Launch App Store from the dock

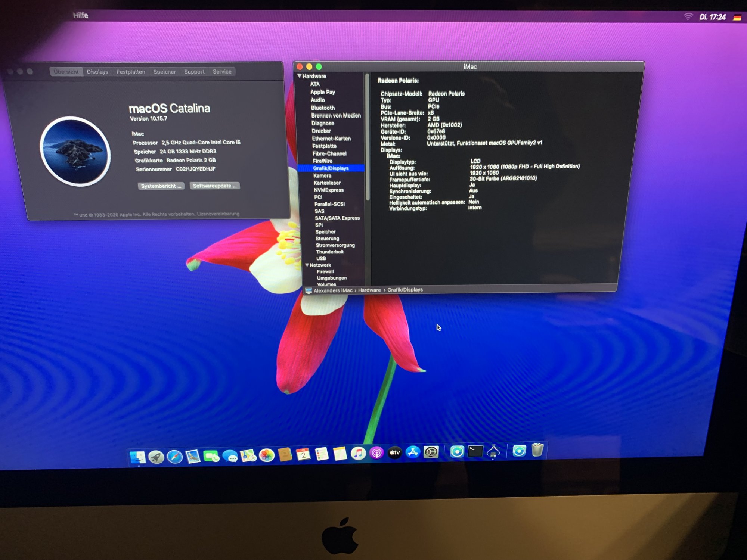click(413, 452)
